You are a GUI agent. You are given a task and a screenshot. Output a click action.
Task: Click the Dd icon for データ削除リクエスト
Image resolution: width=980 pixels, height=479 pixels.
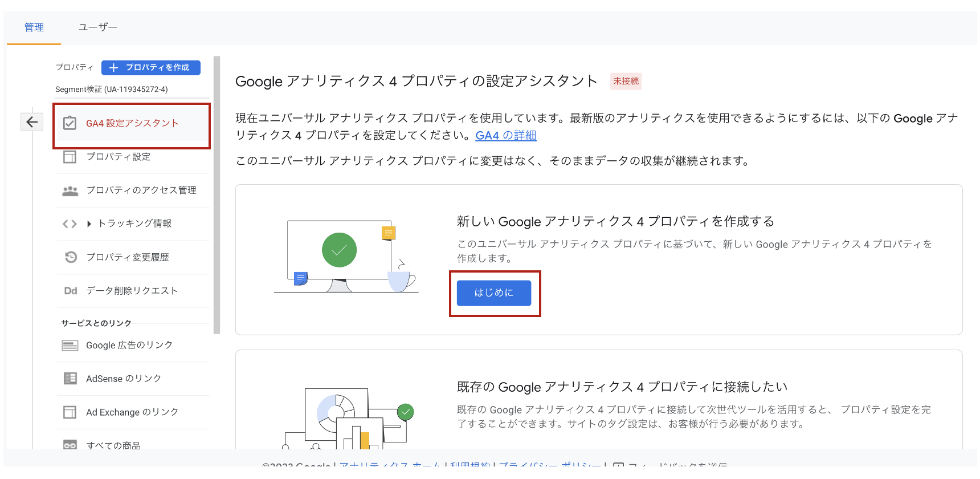click(71, 291)
